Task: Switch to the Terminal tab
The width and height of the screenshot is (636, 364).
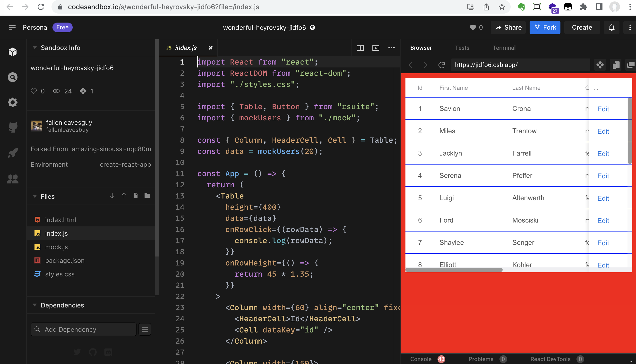Action: pyautogui.click(x=504, y=48)
